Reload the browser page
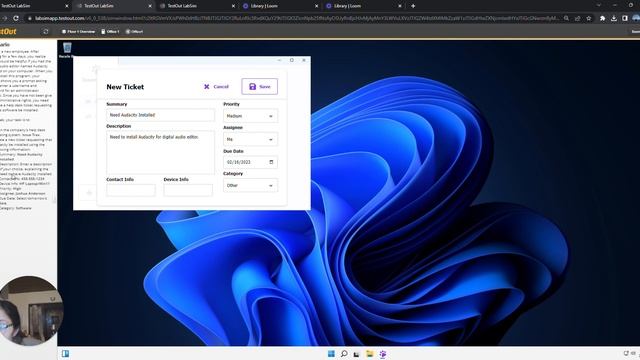Screen dimensions: 640x360 (16, 18)
